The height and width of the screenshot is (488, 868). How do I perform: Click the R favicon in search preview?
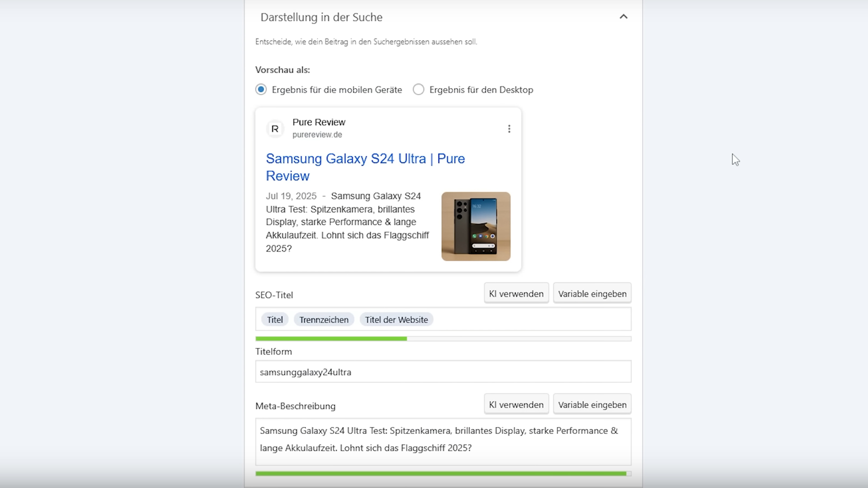pos(275,129)
